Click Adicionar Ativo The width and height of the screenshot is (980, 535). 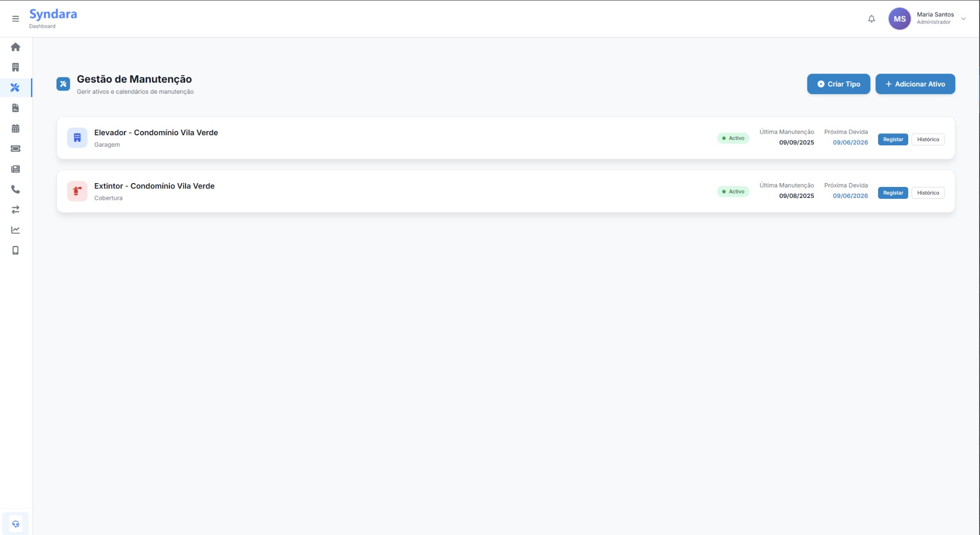[915, 84]
